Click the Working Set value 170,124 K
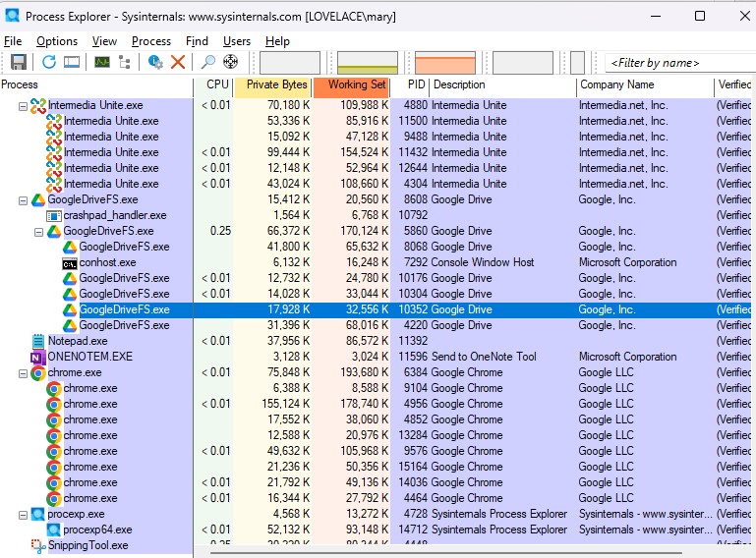 364,231
